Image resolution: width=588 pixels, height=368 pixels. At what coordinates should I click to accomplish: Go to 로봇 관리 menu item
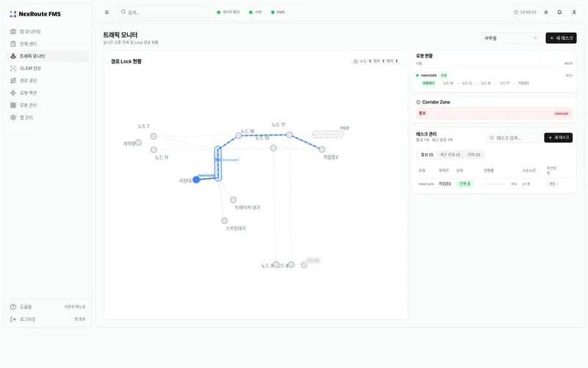[x=48, y=105]
